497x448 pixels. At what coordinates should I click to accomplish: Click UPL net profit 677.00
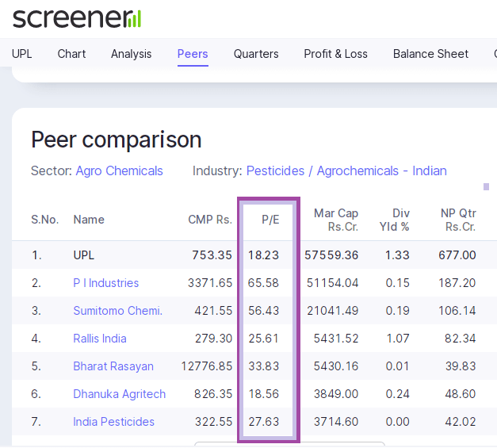[457, 255]
